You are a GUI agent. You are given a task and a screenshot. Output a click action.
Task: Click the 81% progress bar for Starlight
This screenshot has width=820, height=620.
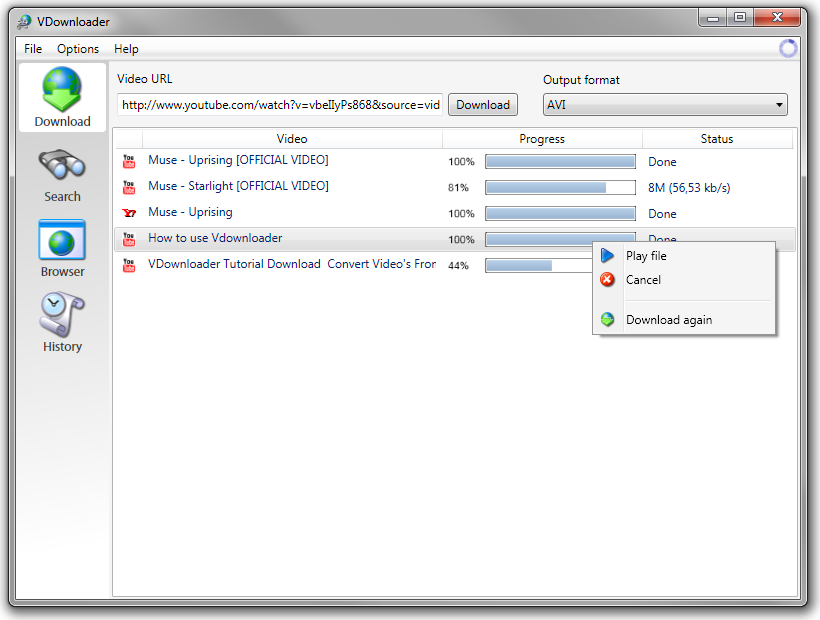[x=560, y=187]
